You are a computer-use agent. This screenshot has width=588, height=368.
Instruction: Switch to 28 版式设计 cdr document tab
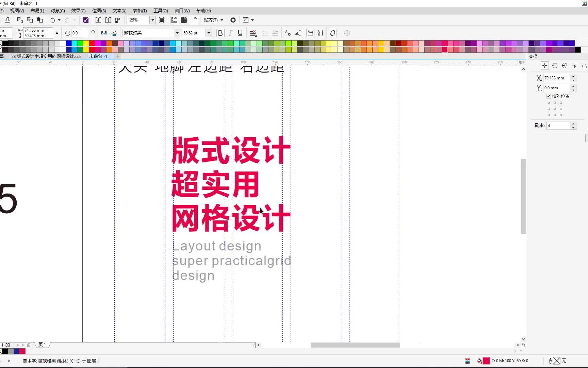[x=46, y=56]
